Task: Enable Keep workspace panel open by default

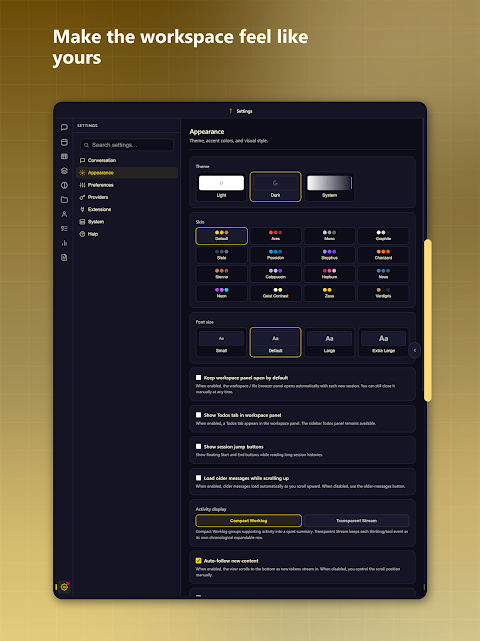Action: 198,377
